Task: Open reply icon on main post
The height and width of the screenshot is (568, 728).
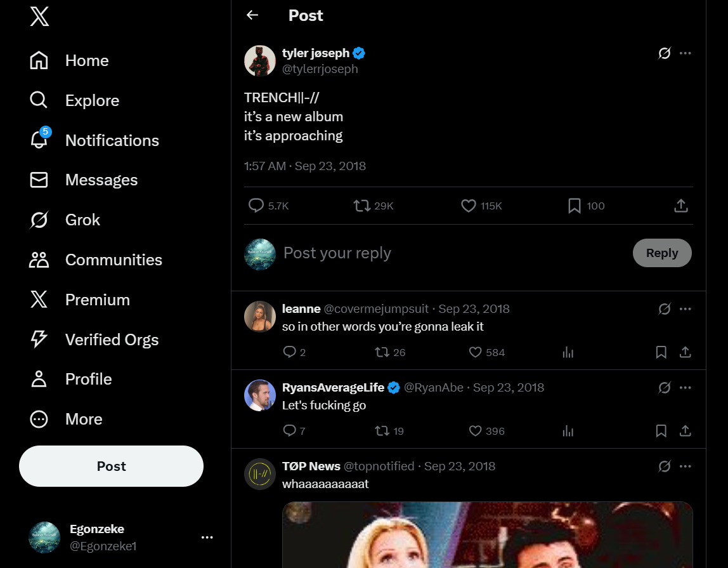Action: click(x=256, y=206)
